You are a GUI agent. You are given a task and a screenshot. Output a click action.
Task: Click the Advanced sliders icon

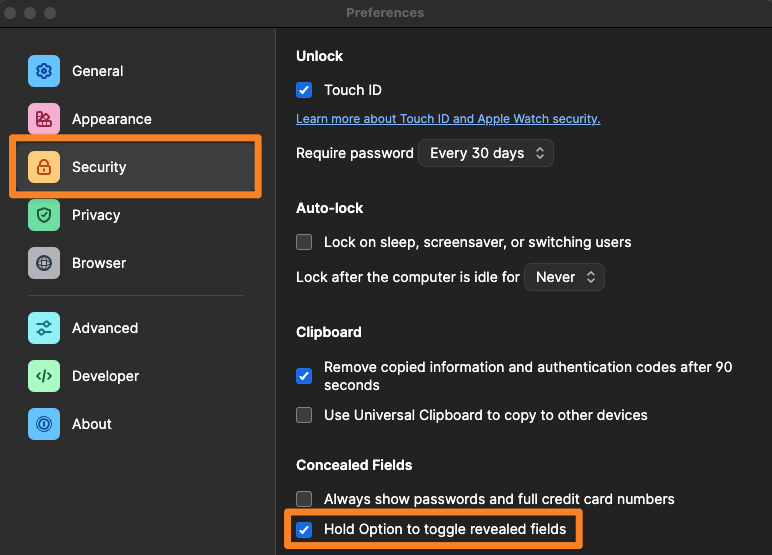(44, 328)
